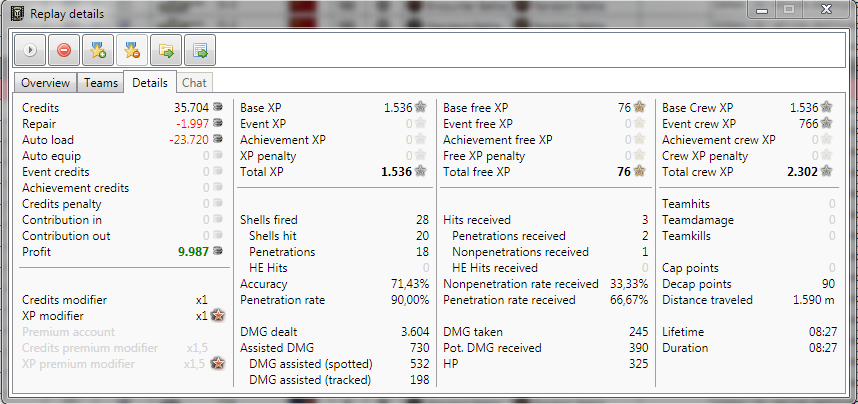
Task: Select the Details tab
Action: 150,83
